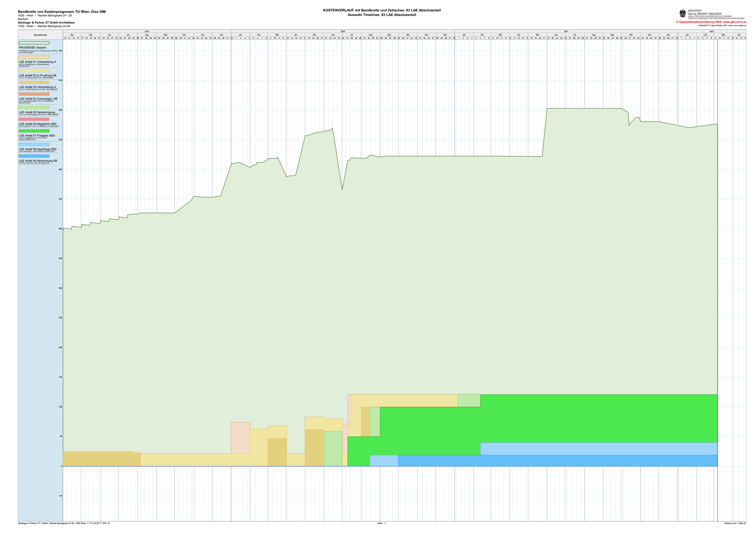This screenshot has height=534, width=756.
Task: Click the 2019 year header cell
Action: pyautogui.click(x=147, y=31)
